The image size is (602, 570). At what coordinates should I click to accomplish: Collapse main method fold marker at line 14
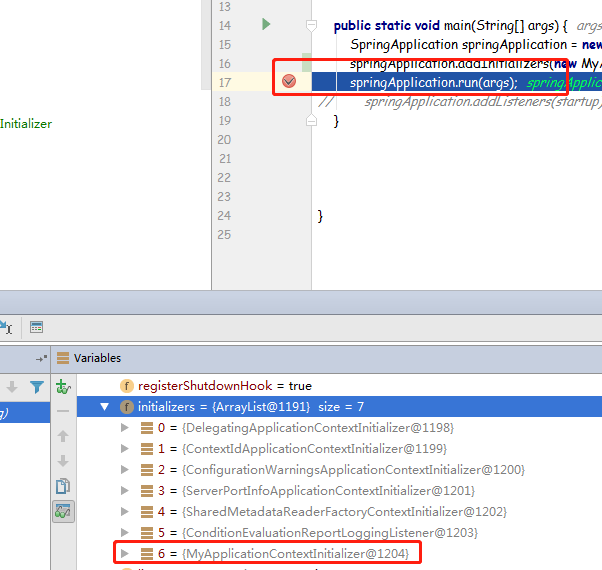(311, 26)
